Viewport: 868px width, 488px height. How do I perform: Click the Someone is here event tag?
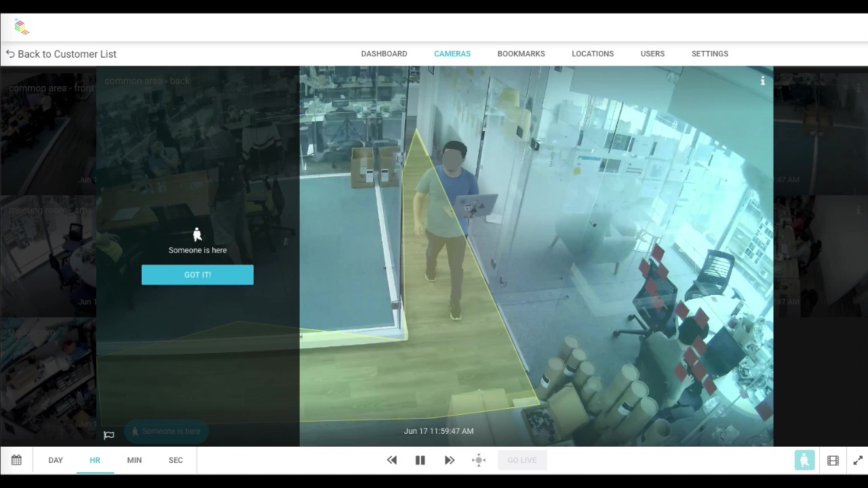coord(166,431)
